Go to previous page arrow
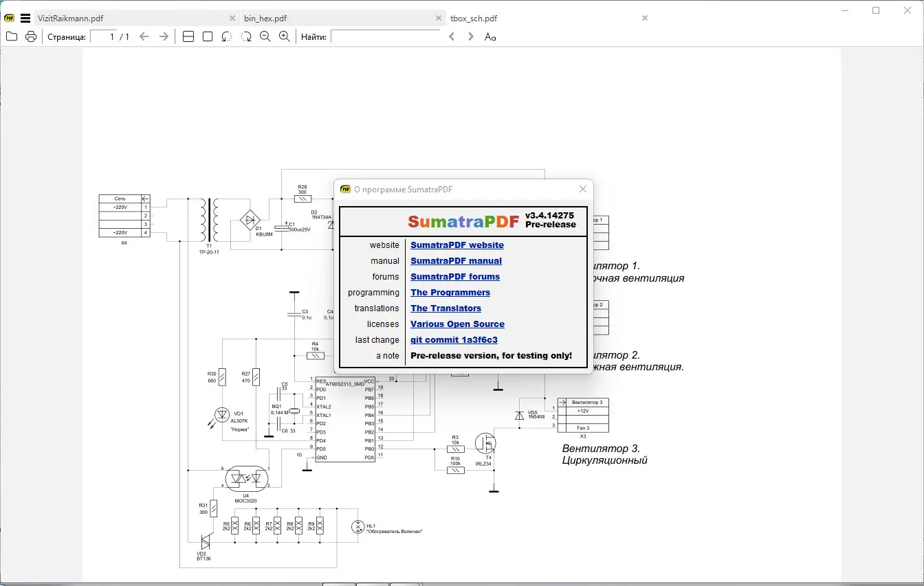 [144, 36]
